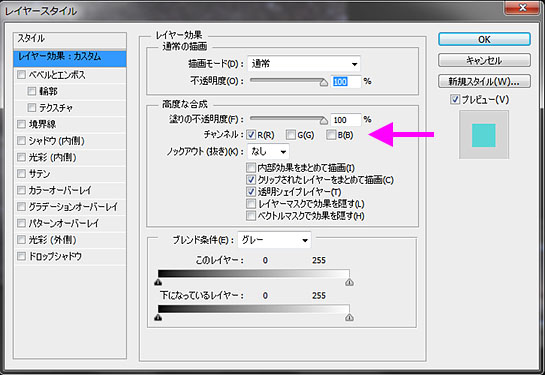The width and height of the screenshot is (545, 375).
Task: Open 新規スタイル(W)... dialog
Action: (484, 81)
